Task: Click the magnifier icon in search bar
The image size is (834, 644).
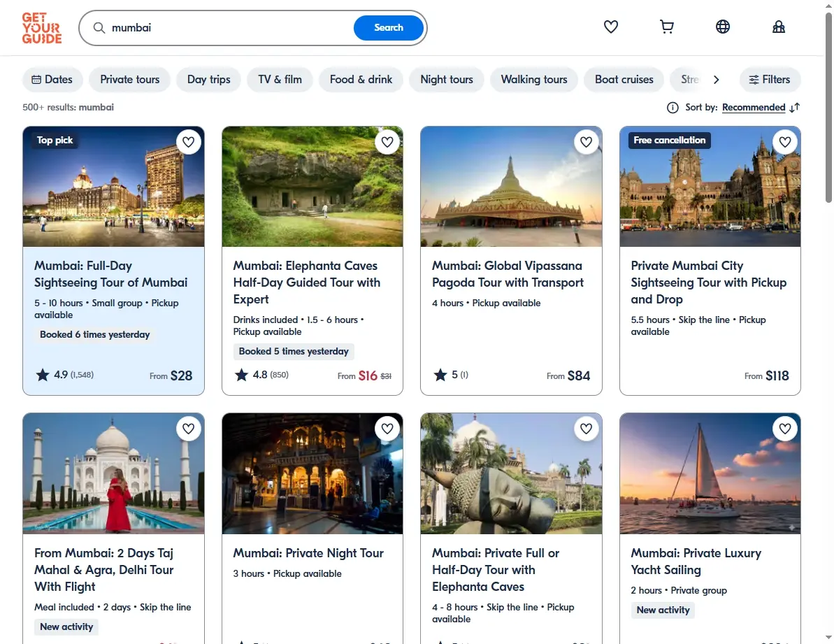Action: pyautogui.click(x=99, y=28)
